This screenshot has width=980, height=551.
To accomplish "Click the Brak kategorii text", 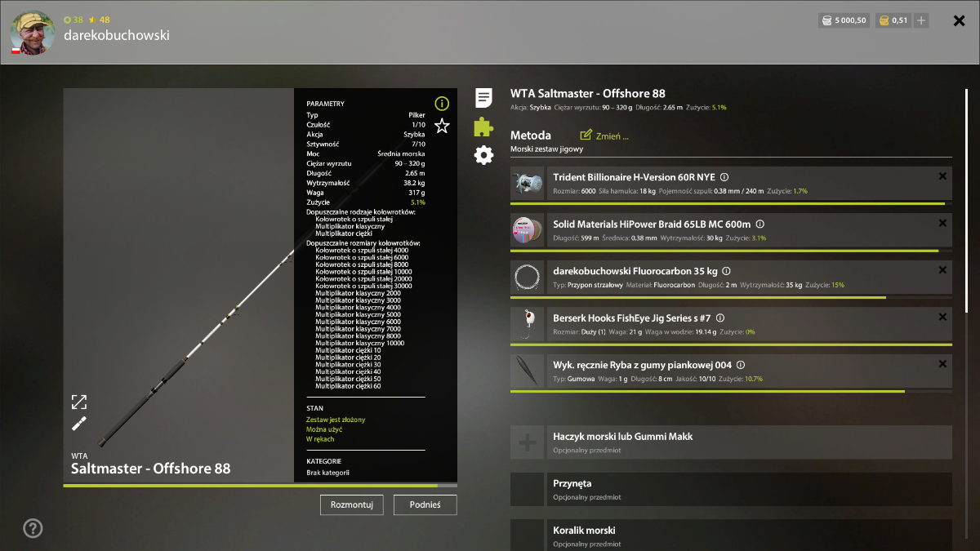I will (x=327, y=473).
